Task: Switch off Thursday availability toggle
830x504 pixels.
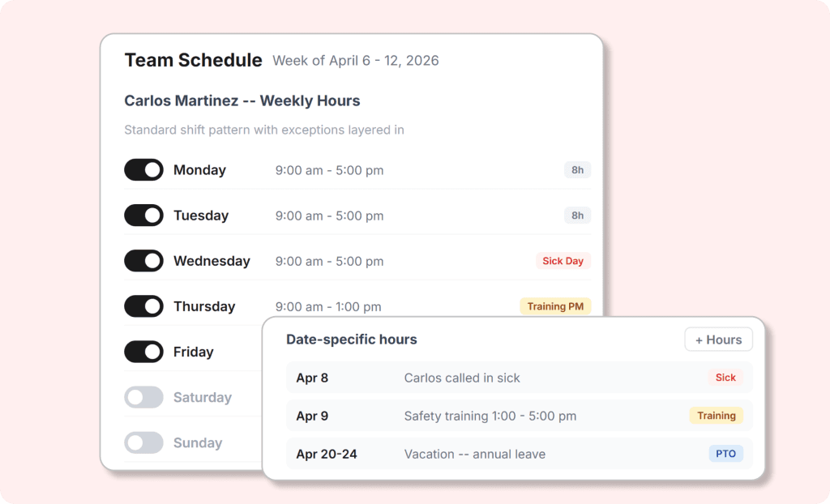Action: [143, 306]
